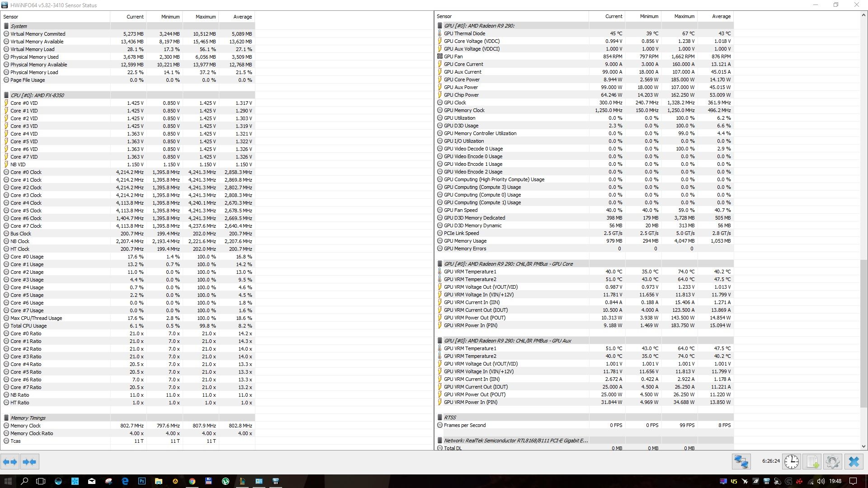Open the remote network monitoring button
The width and height of the screenshot is (868, 488).
pyautogui.click(x=741, y=462)
